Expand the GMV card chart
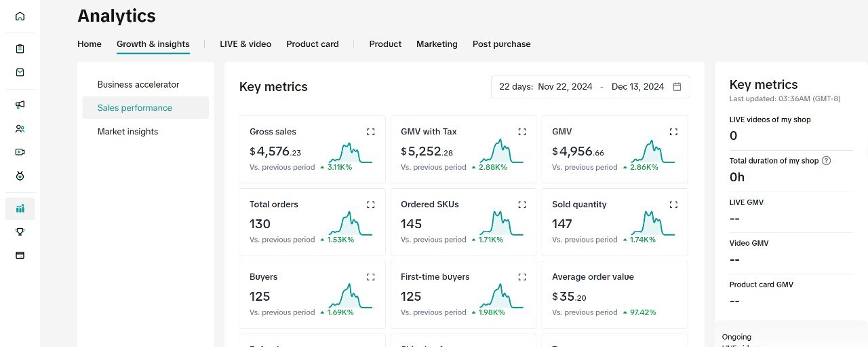This screenshot has height=347, width=868. click(x=673, y=132)
